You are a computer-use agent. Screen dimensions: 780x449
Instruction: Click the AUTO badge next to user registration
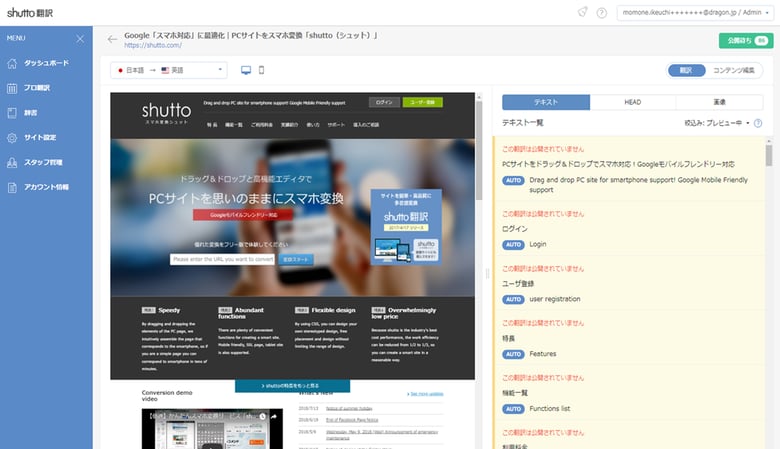pos(513,299)
